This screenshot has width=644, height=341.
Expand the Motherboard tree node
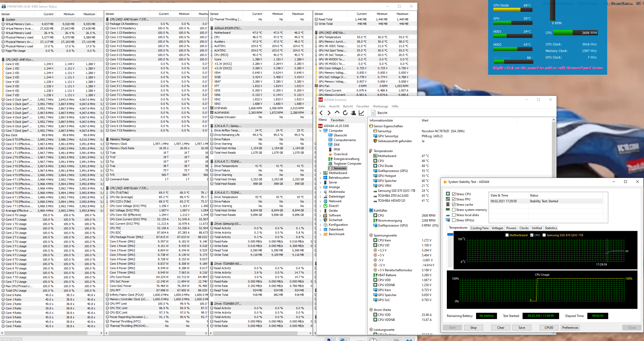(x=320, y=173)
